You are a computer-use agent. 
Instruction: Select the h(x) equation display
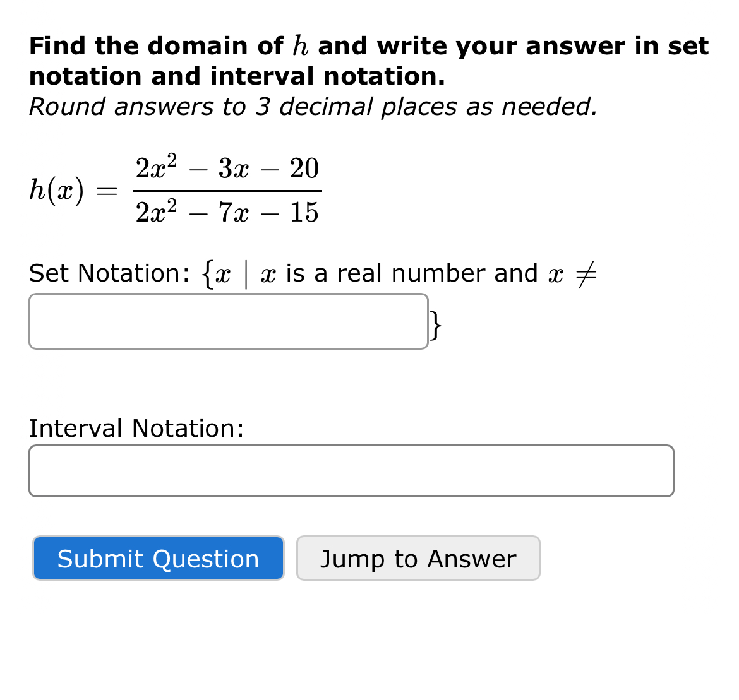coord(174,189)
